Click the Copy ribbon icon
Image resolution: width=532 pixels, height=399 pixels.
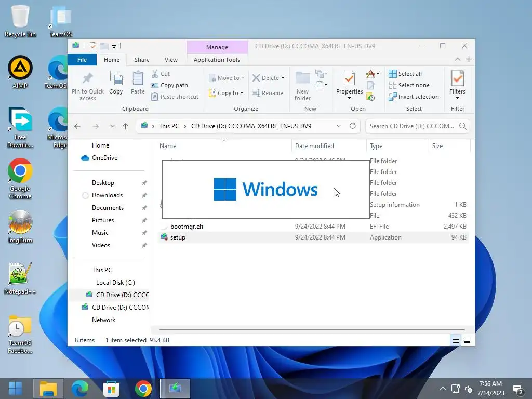[x=116, y=79]
